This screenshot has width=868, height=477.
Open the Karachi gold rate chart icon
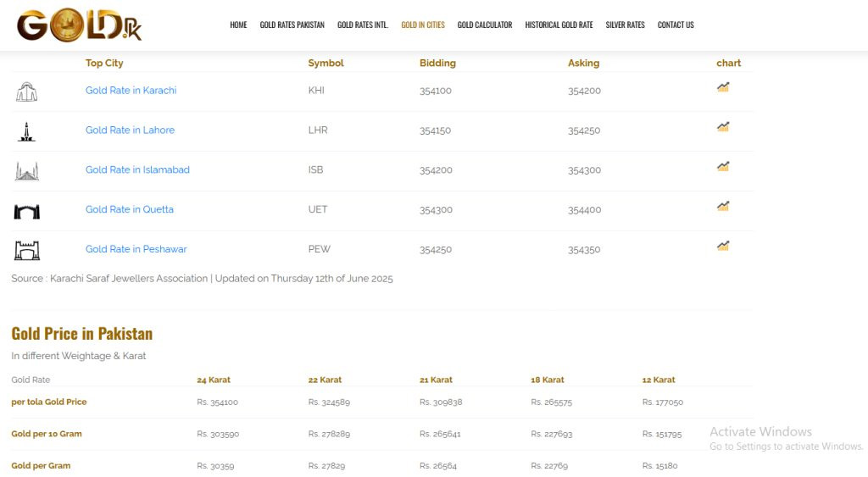[723, 87]
